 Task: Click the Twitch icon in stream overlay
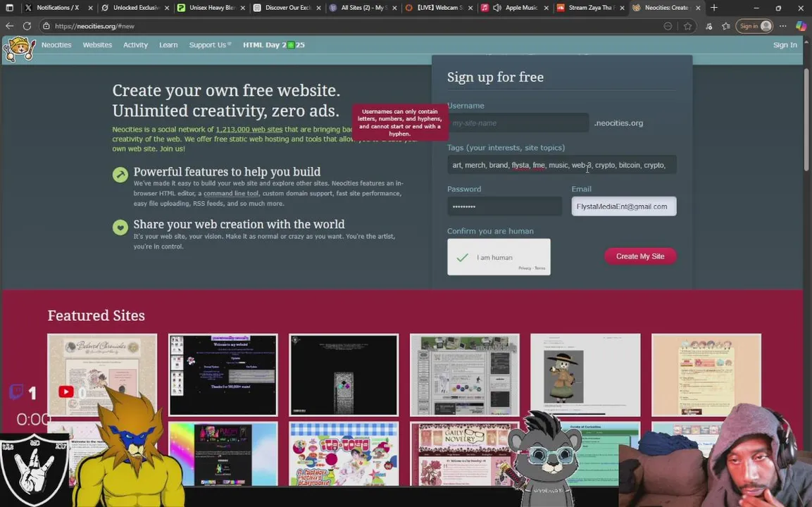click(x=16, y=392)
